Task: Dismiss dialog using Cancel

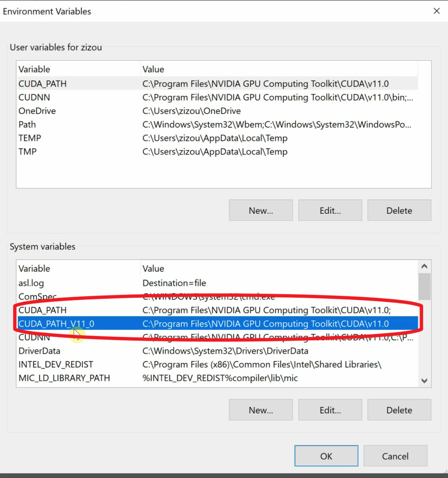Action: [x=395, y=456]
